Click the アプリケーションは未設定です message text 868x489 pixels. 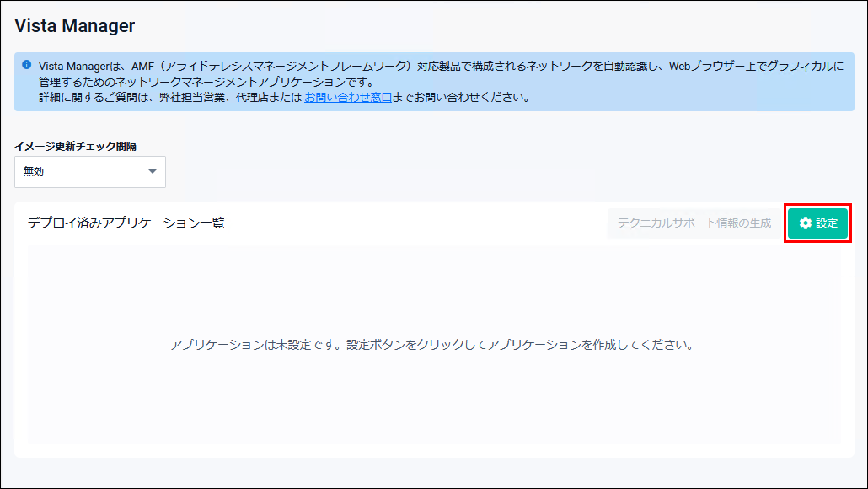[431, 345]
